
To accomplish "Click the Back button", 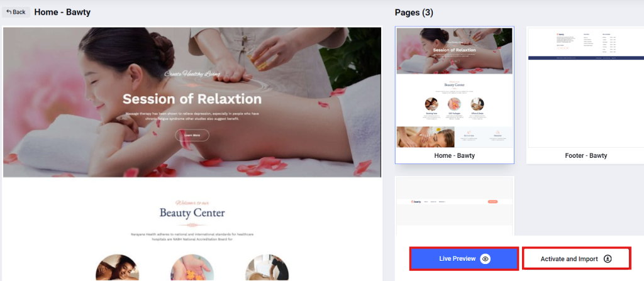I will 16,12.
